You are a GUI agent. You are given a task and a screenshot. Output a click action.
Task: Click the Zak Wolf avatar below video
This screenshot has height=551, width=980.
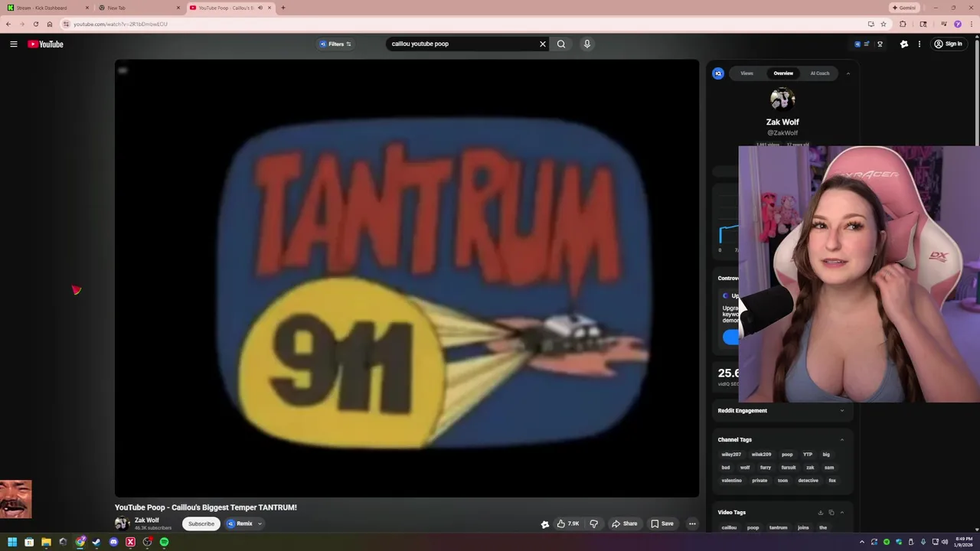pos(122,523)
